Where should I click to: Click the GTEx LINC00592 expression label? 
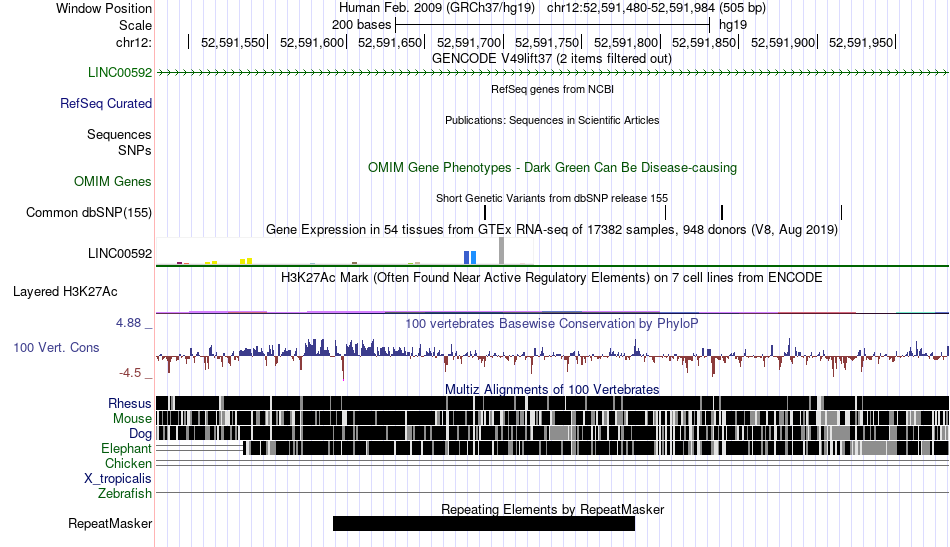120,254
